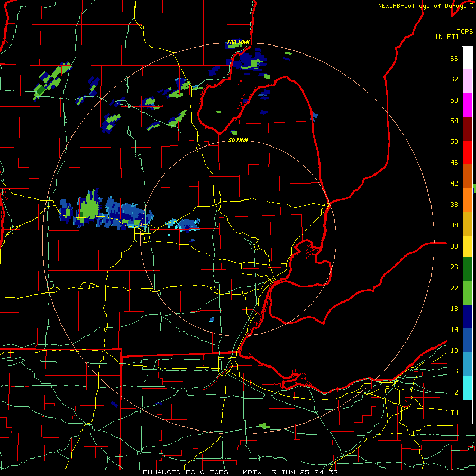Click the 50 NMI range ring label
The height and width of the screenshot is (476, 476).
[x=238, y=140]
